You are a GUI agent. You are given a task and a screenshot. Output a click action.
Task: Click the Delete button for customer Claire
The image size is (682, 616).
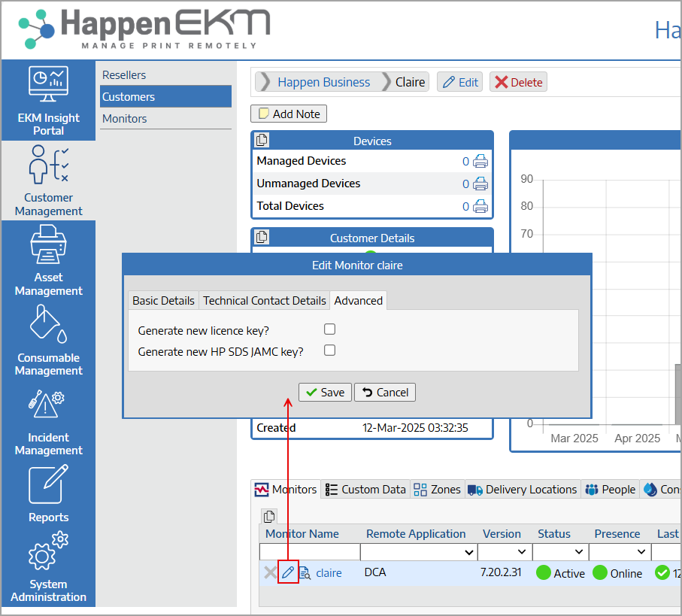(519, 82)
